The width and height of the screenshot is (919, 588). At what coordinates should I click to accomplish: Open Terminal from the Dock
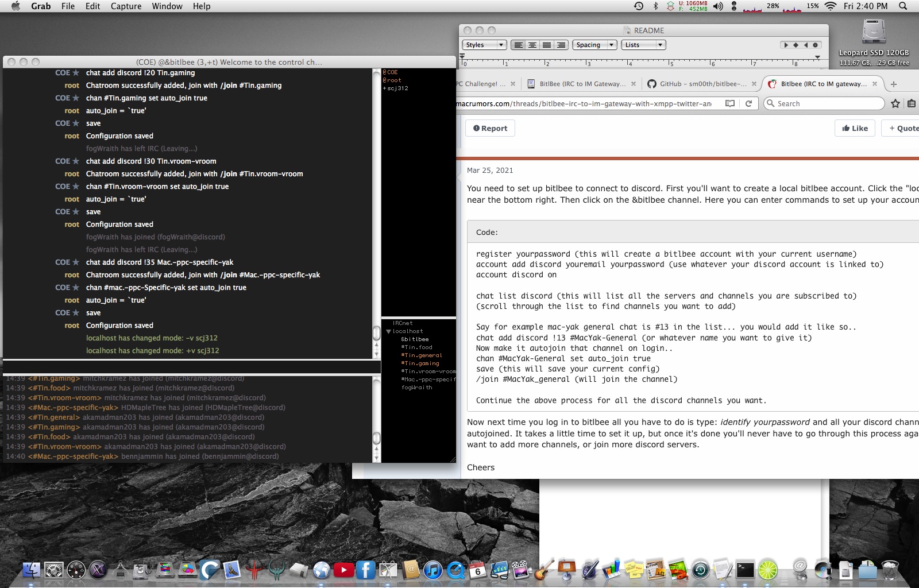tap(745, 570)
